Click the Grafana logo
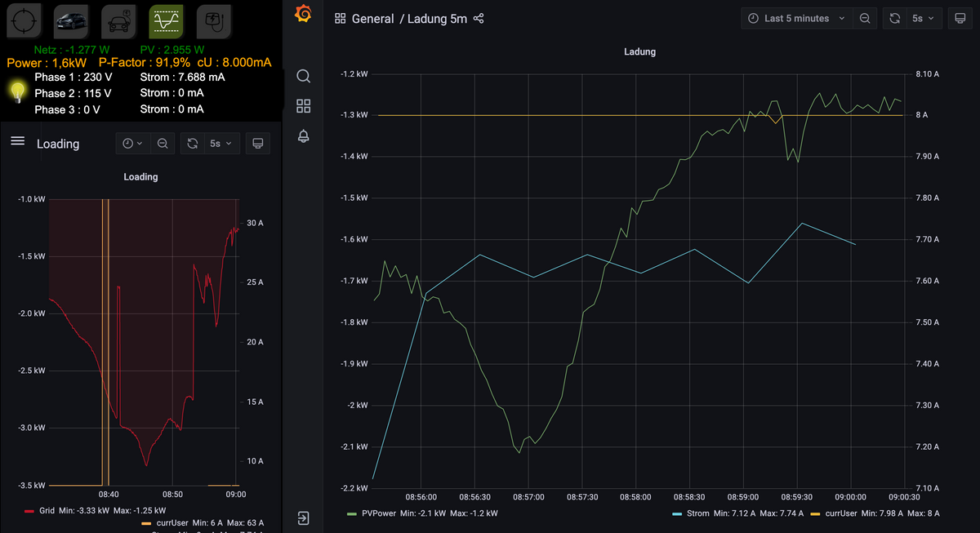The image size is (980, 533). tap(303, 15)
